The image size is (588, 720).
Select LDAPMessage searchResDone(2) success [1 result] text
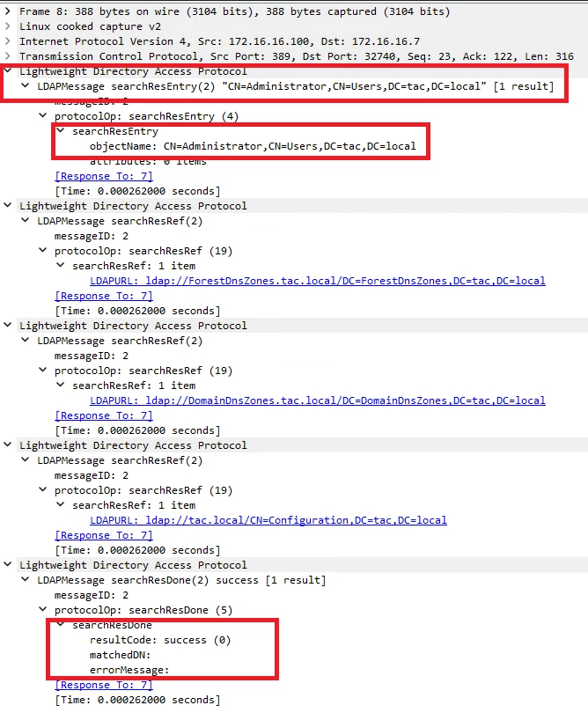pos(181,580)
